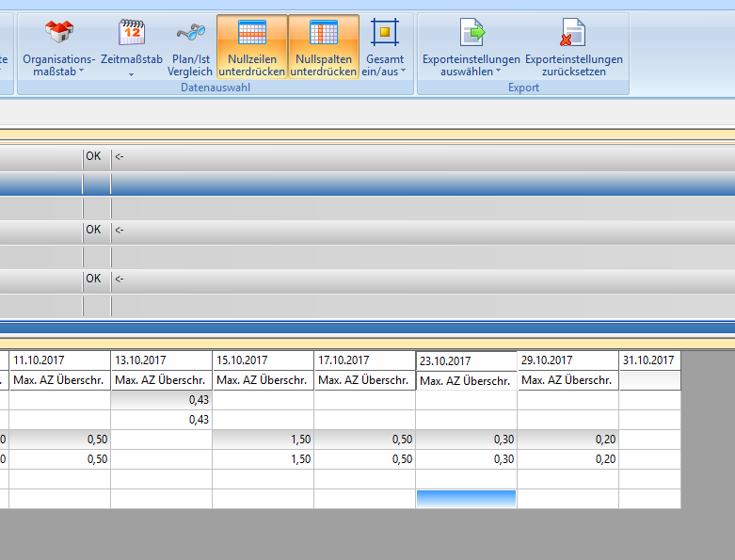Open Plan/Ist Vergleich glasses icon
This screenshot has height=560, width=735.
[190, 34]
